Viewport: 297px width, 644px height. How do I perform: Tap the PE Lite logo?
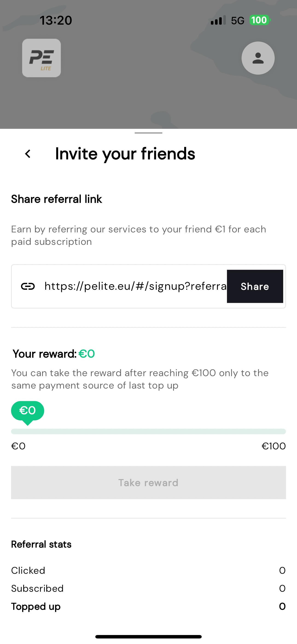pos(41,58)
